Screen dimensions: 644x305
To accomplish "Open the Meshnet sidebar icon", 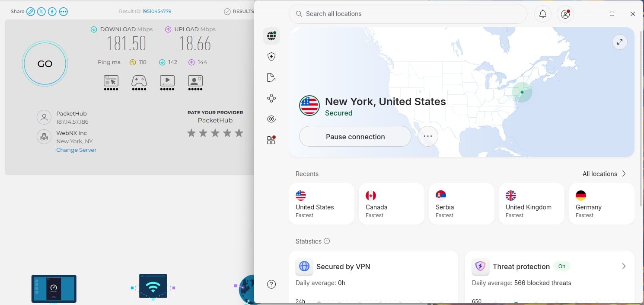I will pos(271,98).
